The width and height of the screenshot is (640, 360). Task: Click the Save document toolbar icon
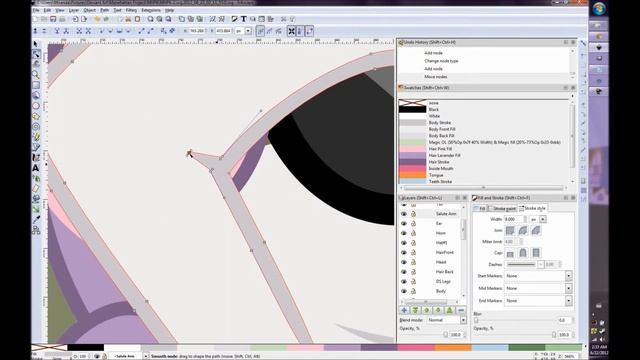click(53, 19)
